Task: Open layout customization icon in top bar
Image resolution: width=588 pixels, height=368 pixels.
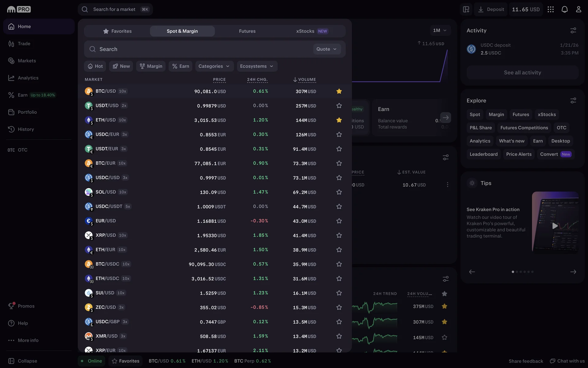Action: click(x=466, y=9)
